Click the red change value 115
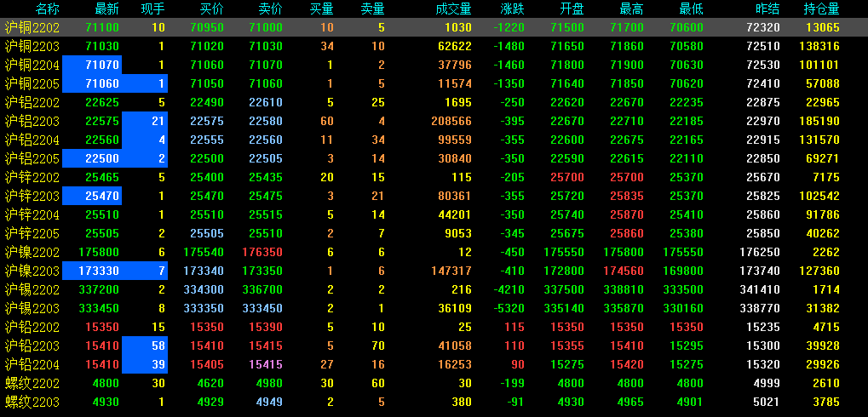The image size is (868, 417). pos(514,327)
